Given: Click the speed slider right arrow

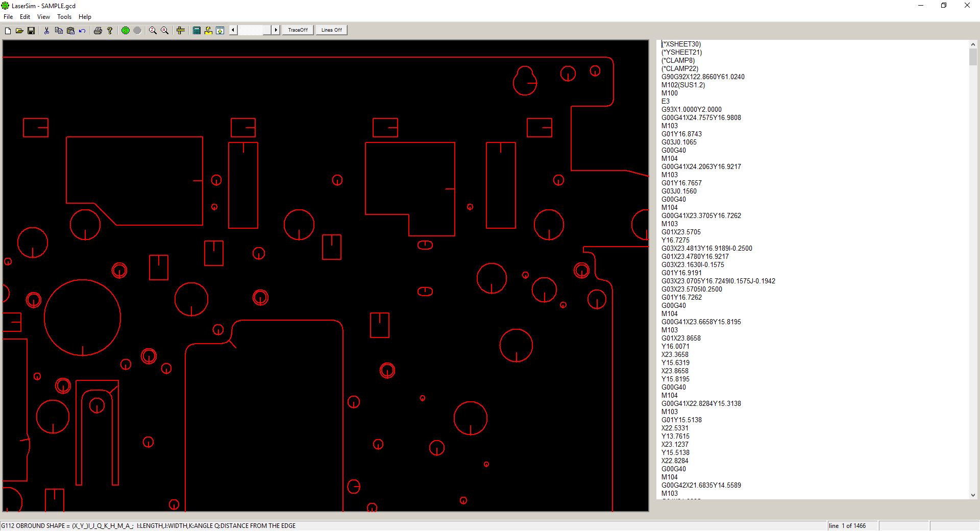Looking at the screenshot, I should click(276, 30).
